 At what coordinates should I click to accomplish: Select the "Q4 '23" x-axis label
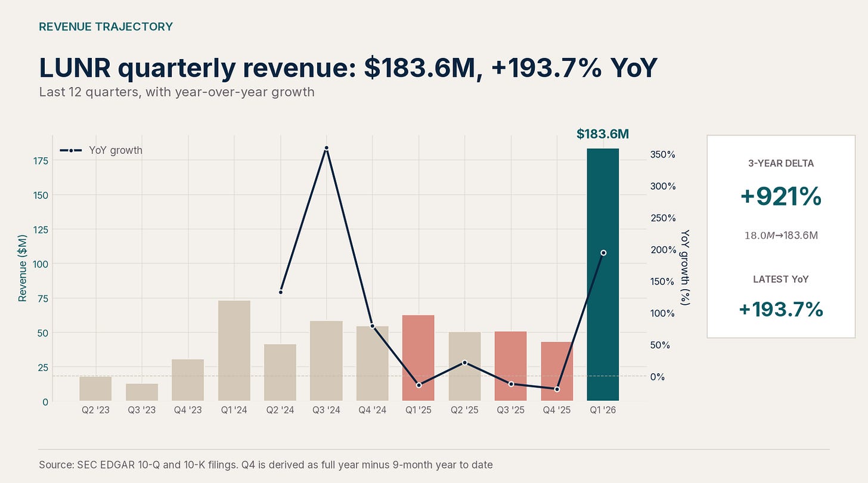tap(188, 411)
